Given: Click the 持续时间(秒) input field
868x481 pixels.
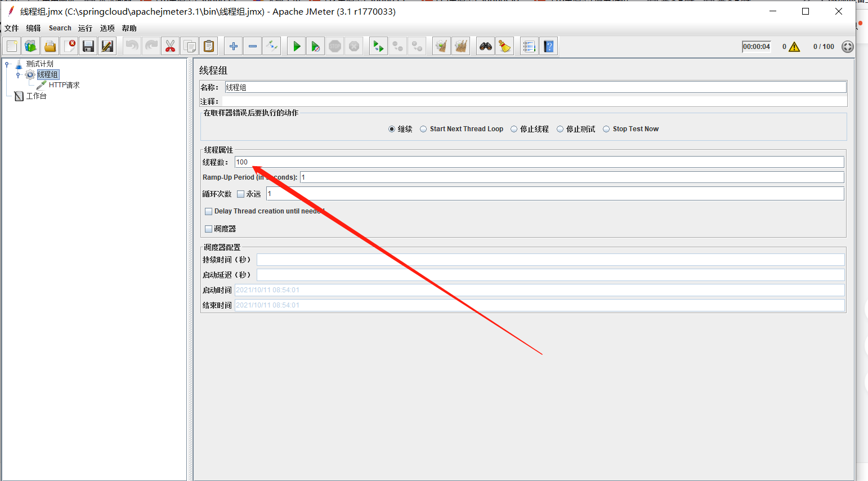Looking at the screenshot, I should (x=551, y=260).
